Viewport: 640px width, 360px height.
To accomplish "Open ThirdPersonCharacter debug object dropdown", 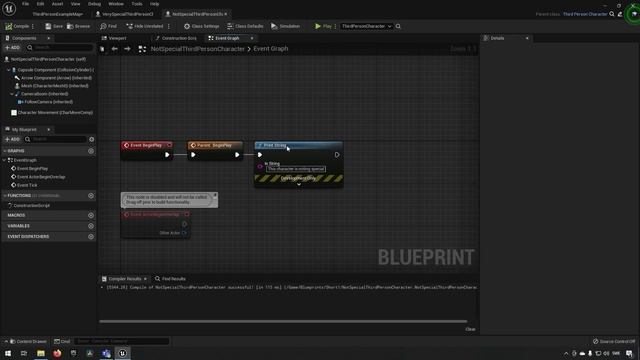I will pos(366,26).
